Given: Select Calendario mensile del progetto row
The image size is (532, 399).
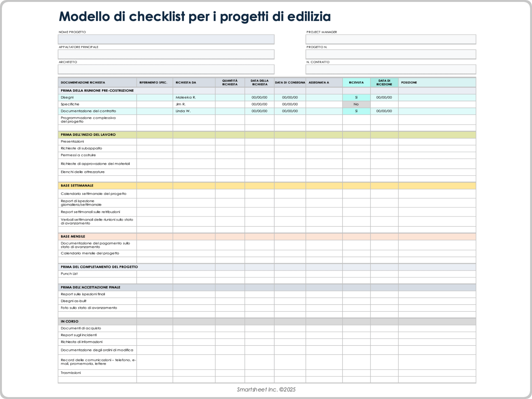Looking at the screenshot, I should click(x=267, y=253).
